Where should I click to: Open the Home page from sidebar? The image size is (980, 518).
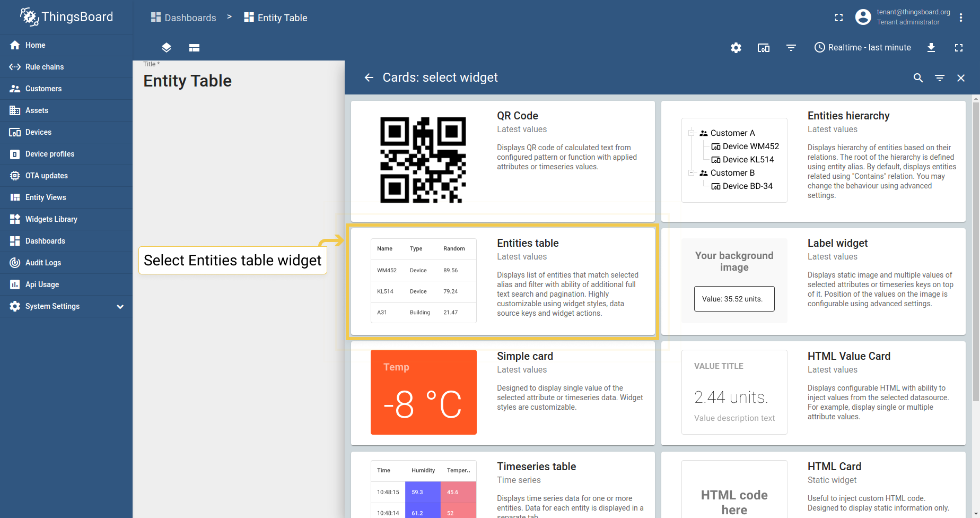[x=66, y=45]
